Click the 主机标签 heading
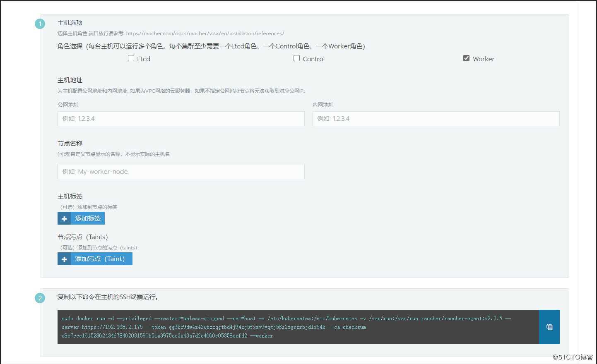The image size is (597, 364). point(70,196)
